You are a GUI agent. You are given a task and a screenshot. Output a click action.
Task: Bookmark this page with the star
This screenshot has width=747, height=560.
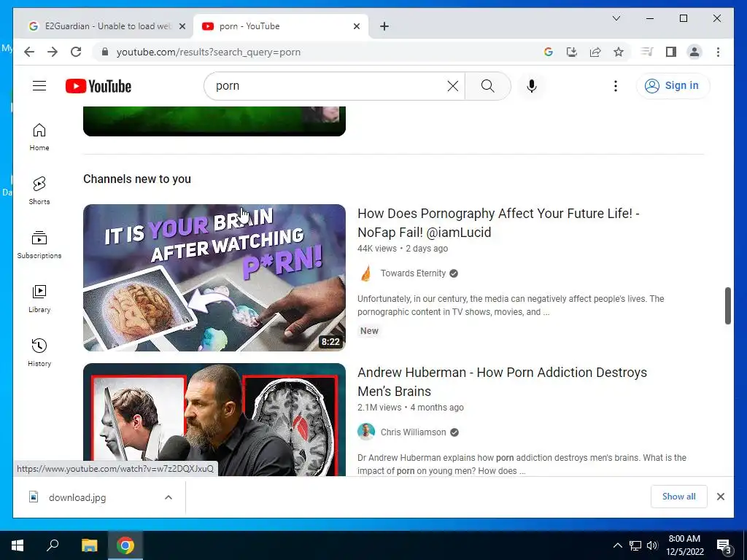click(x=619, y=52)
